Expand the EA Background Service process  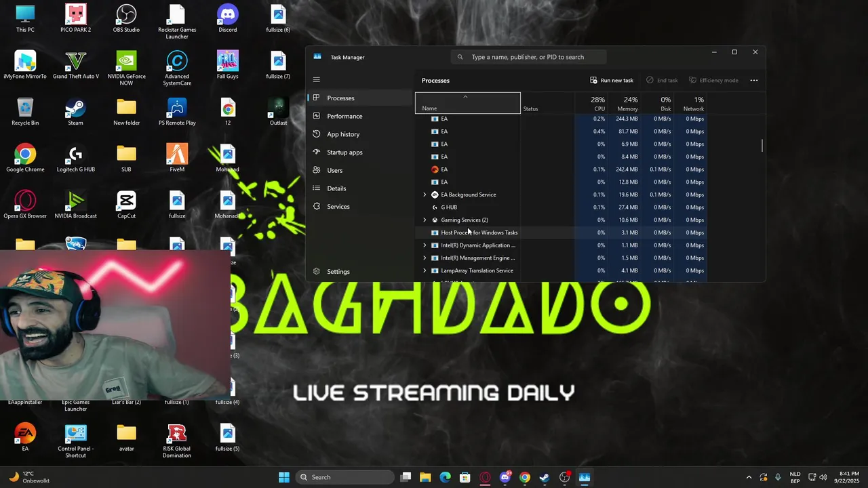(x=425, y=195)
